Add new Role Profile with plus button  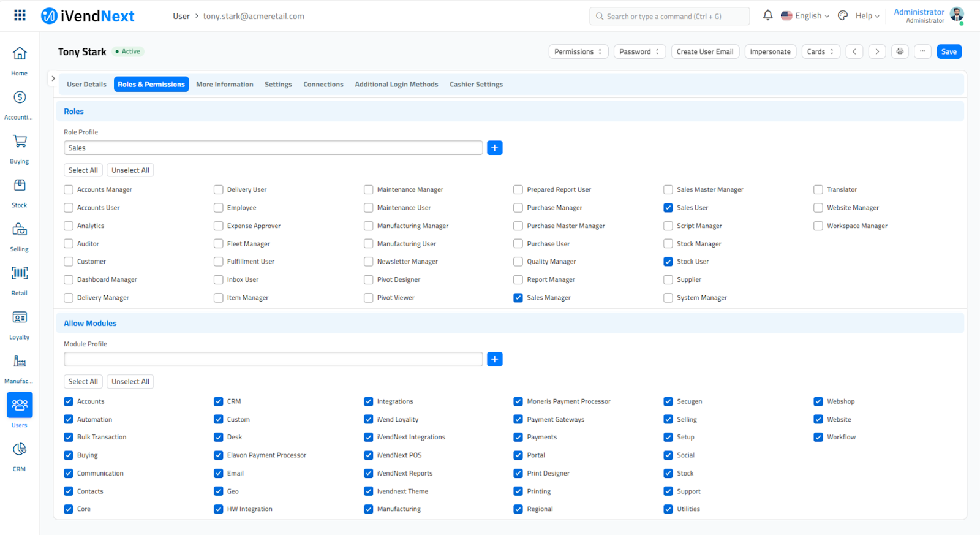point(494,148)
